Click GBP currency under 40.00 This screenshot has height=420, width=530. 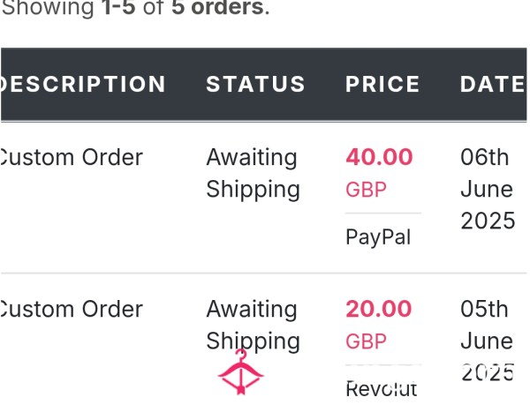coord(366,190)
